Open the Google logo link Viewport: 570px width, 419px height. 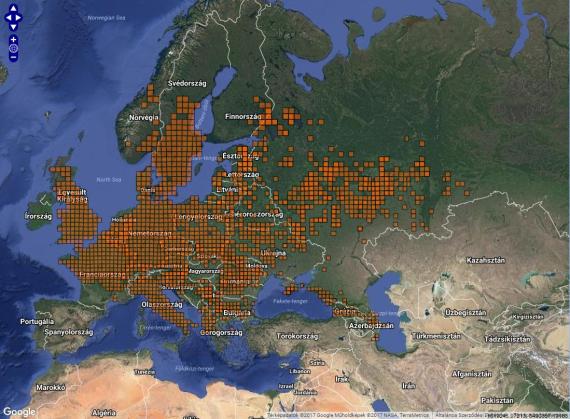19,412
